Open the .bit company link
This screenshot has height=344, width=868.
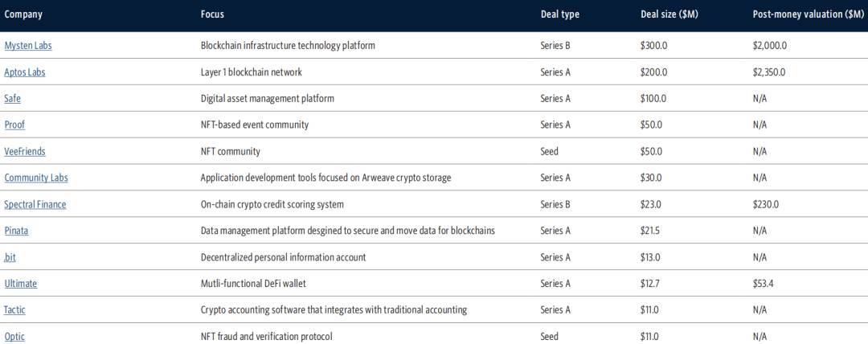[x=10, y=257]
